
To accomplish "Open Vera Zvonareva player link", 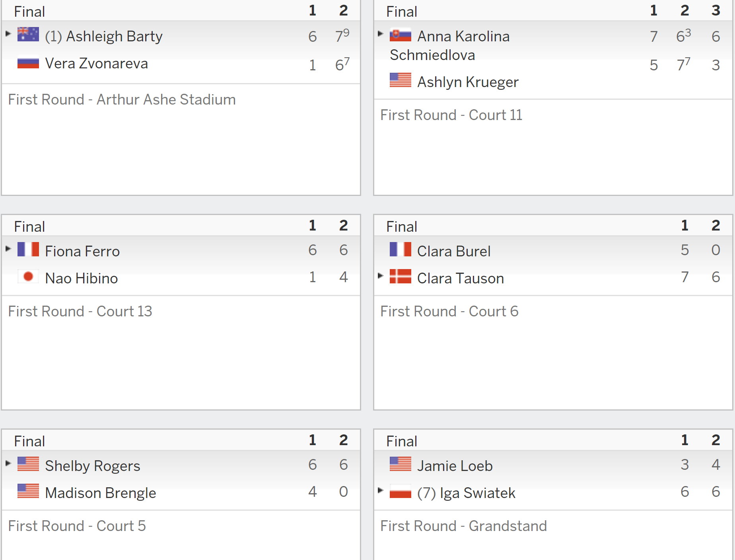I will pos(97,64).
